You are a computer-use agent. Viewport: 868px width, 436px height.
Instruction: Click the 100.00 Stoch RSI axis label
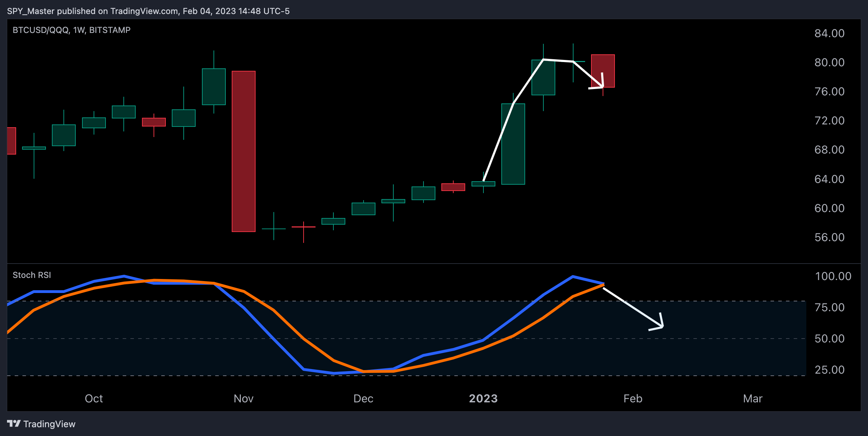coord(833,276)
